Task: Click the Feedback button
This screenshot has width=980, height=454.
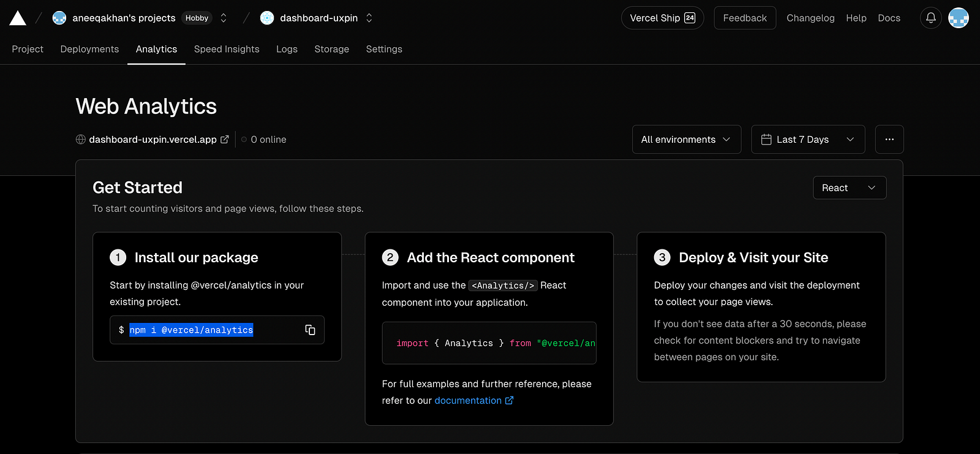Action: 745,18
